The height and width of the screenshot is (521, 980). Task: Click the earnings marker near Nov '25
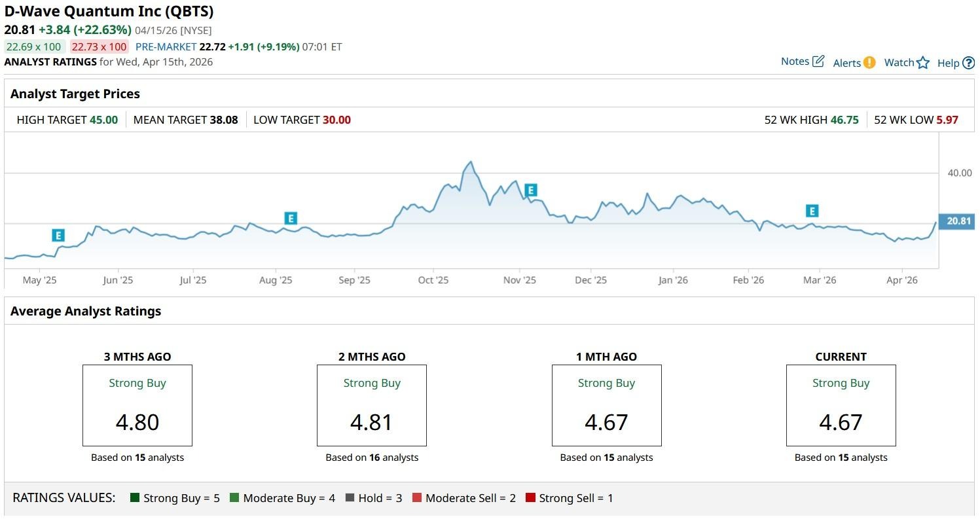[531, 190]
